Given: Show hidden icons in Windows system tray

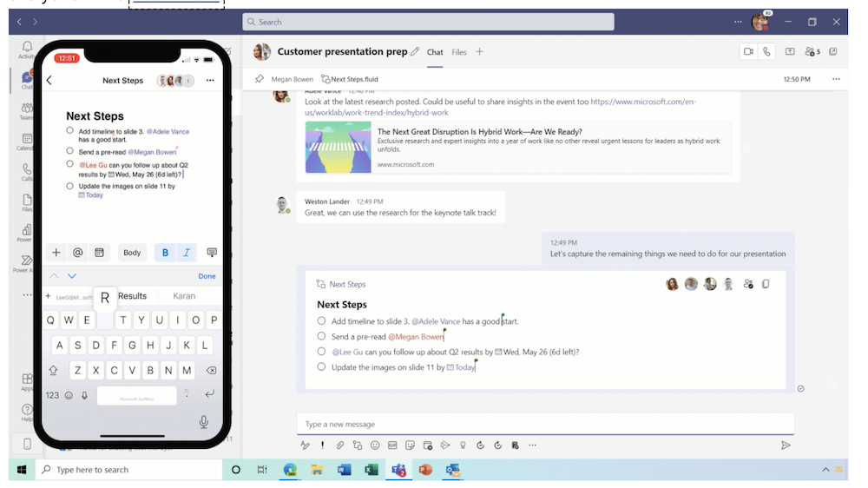Looking at the screenshot, I should pyautogui.click(x=825, y=470).
